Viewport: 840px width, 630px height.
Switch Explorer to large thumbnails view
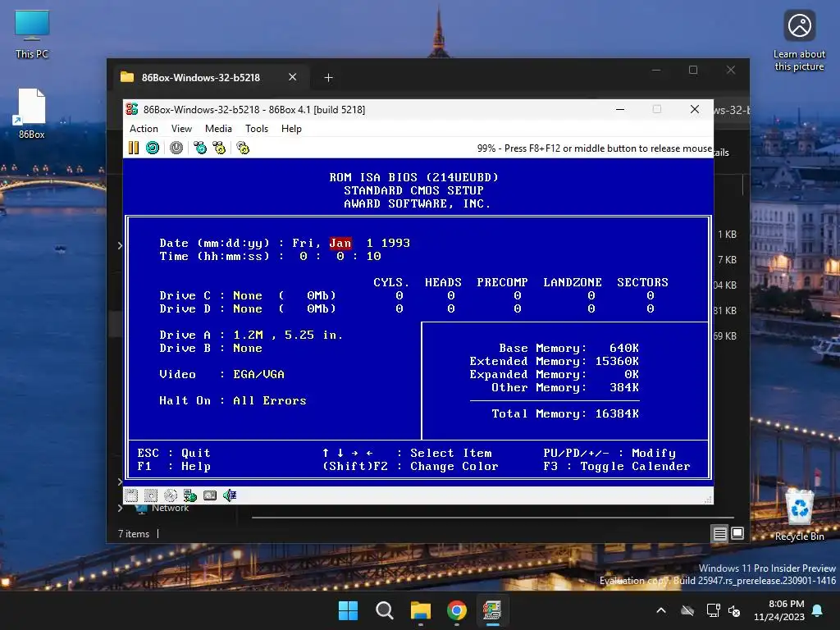(x=737, y=533)
